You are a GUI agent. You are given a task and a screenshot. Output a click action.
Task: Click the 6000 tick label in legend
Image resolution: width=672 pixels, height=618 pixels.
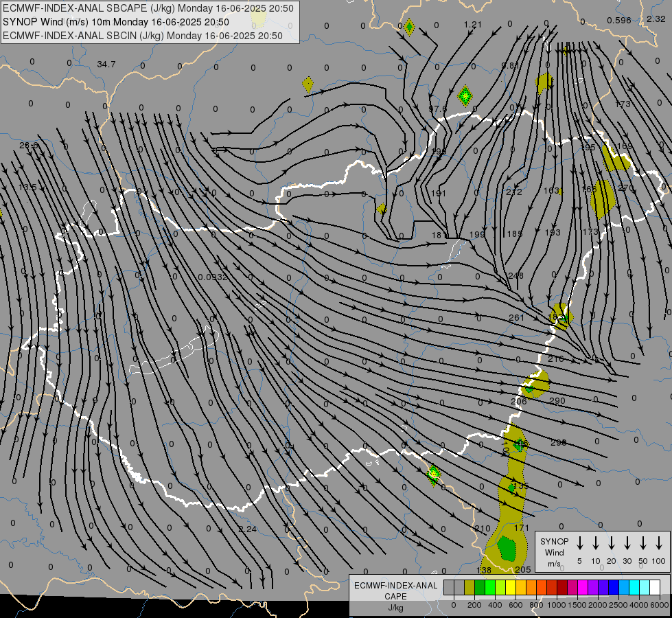(660, 605)
